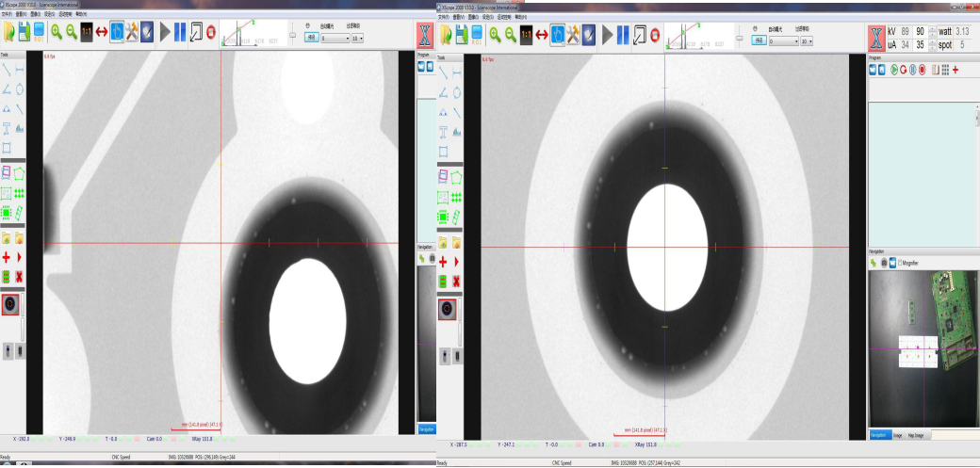Image resolution: width=980 pixels, height=468 pixels.
Task: Click kV value field showing 90
Action: tap(920, 32)
